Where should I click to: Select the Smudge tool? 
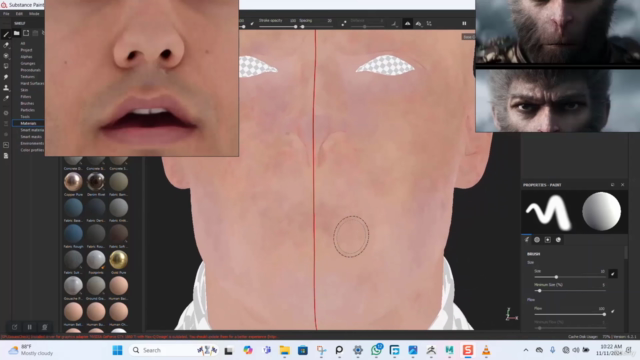(x=6, y=77)
